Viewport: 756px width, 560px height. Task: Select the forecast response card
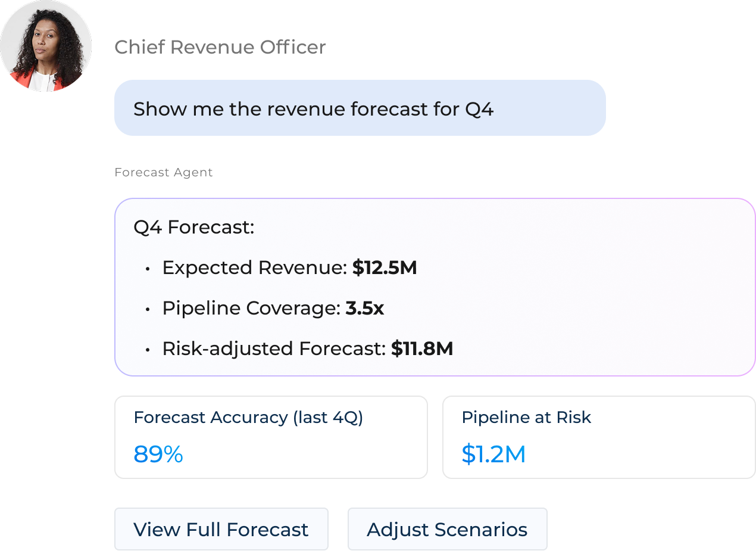435,286
